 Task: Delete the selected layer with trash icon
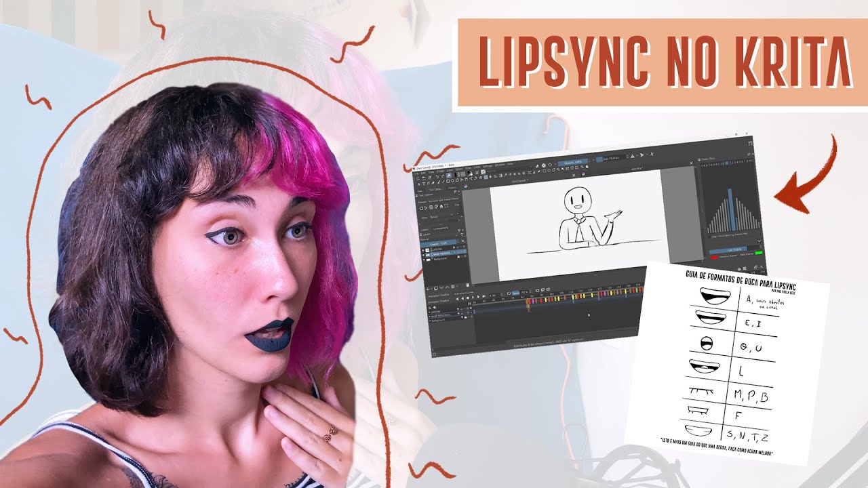[468, 285]
